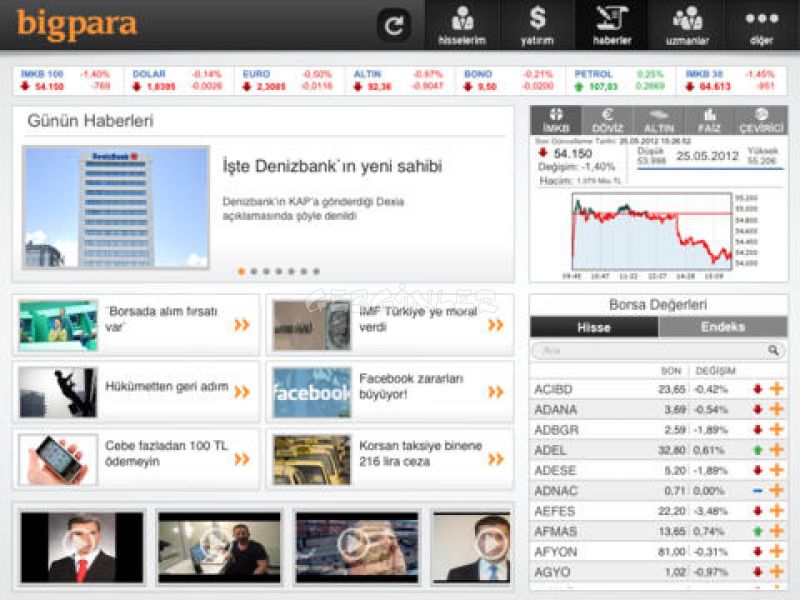Select the AFYON stock row name
This screenshot has height=600, width=800.
[x=556, y=552]
